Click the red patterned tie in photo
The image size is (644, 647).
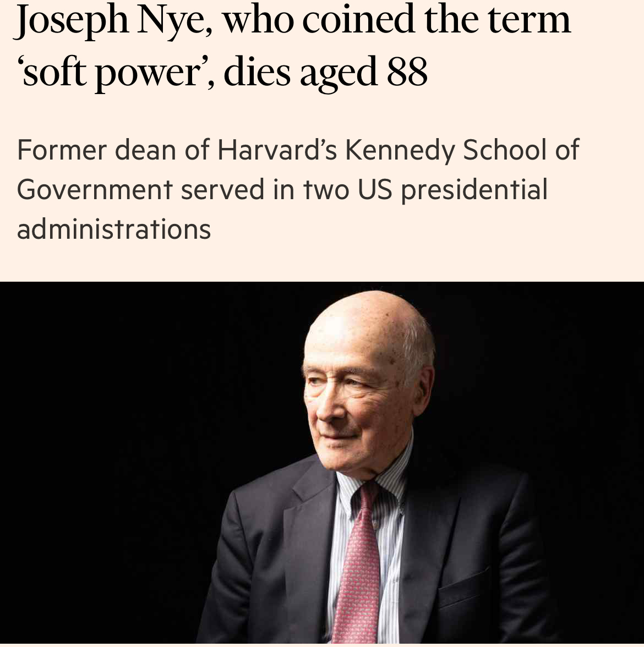tap(358, 567)
